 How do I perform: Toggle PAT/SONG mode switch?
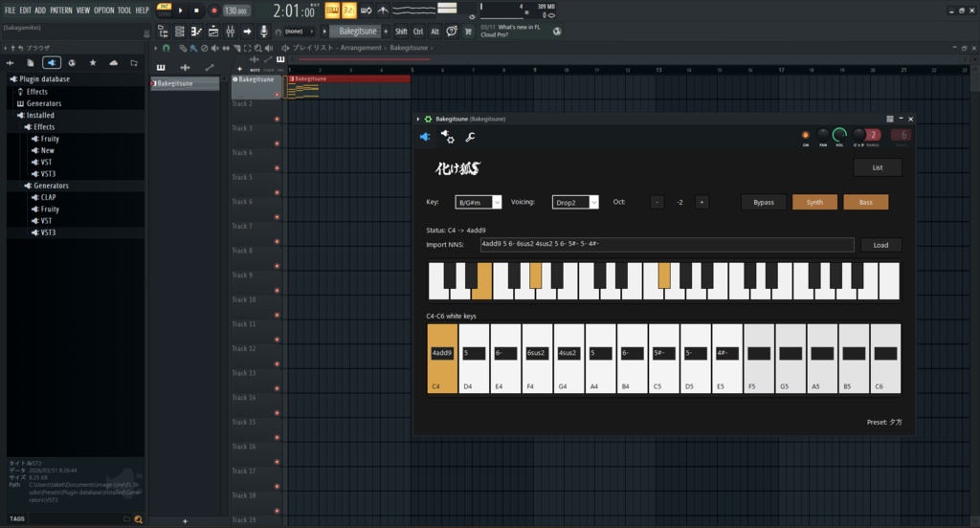tap(164, 10)
